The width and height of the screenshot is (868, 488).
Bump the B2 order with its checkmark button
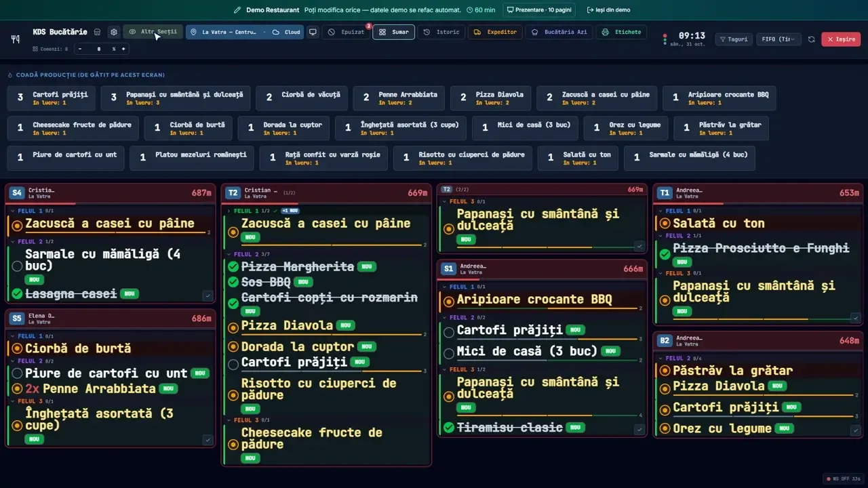click(856, 430)
